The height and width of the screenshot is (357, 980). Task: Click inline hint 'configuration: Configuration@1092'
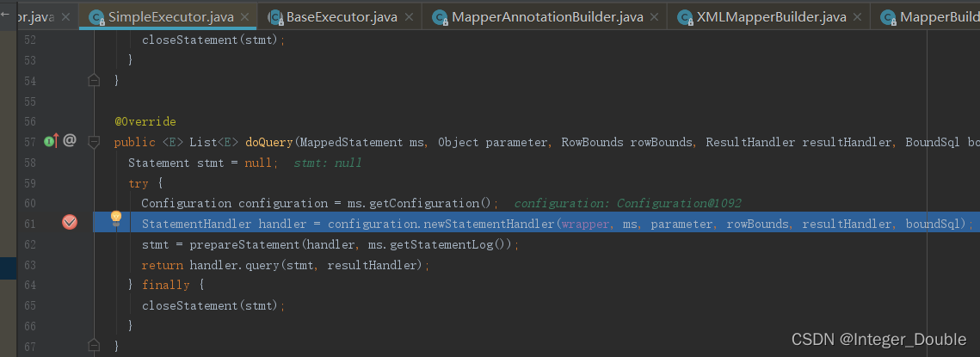(x=628, y=203)
